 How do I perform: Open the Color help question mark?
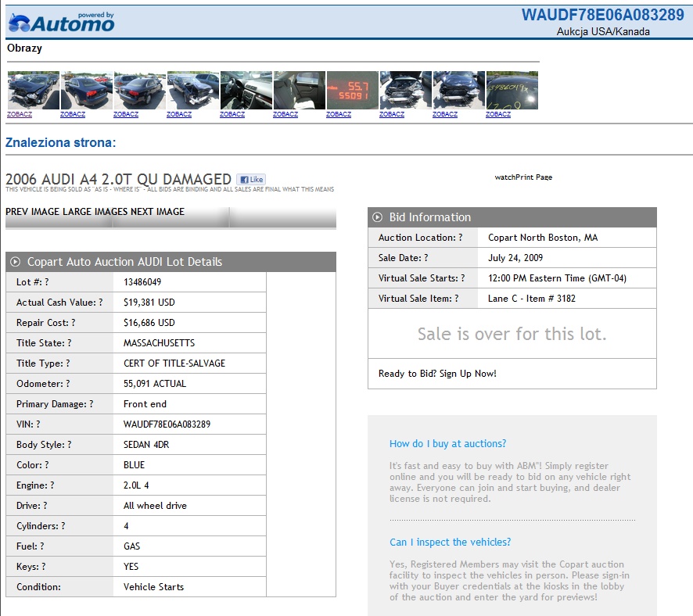(x=47, y=465)
